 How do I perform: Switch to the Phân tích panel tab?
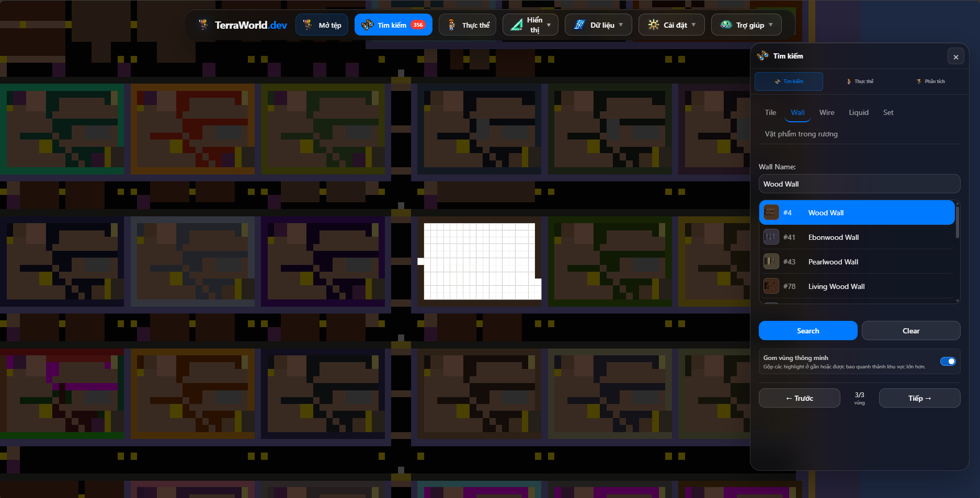coord(930,82)
